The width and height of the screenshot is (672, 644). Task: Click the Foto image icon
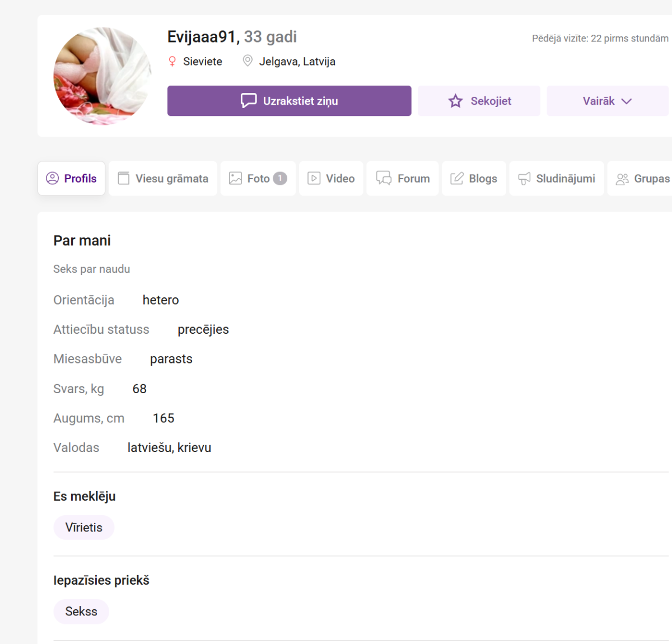tap(235, 178)
